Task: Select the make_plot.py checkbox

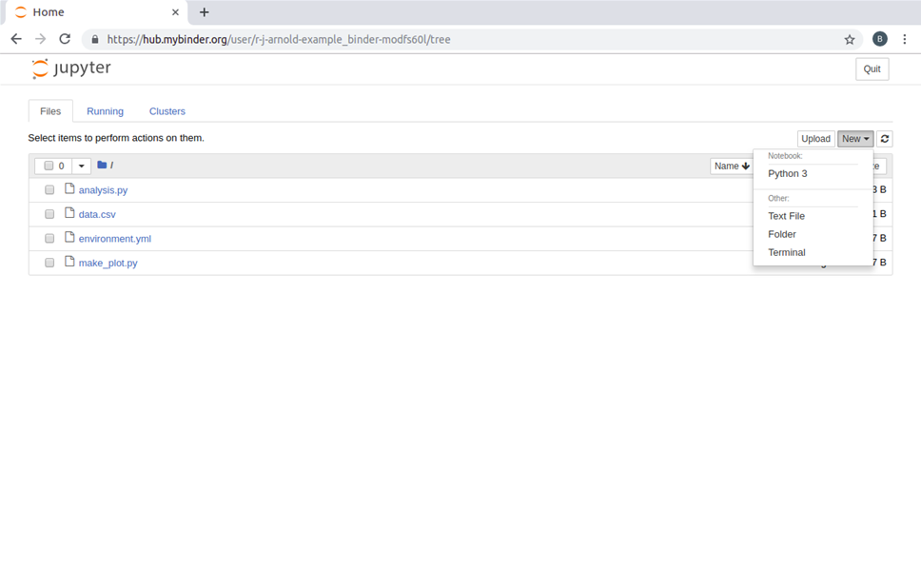Action: coord(49,263)
